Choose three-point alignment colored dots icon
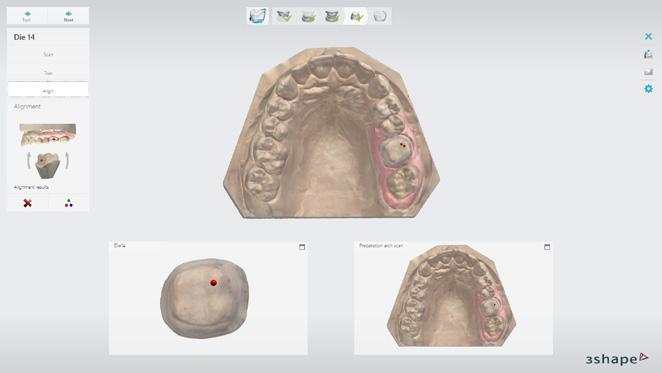Screen dimensions: 662x373 click(x=69, y=203)
